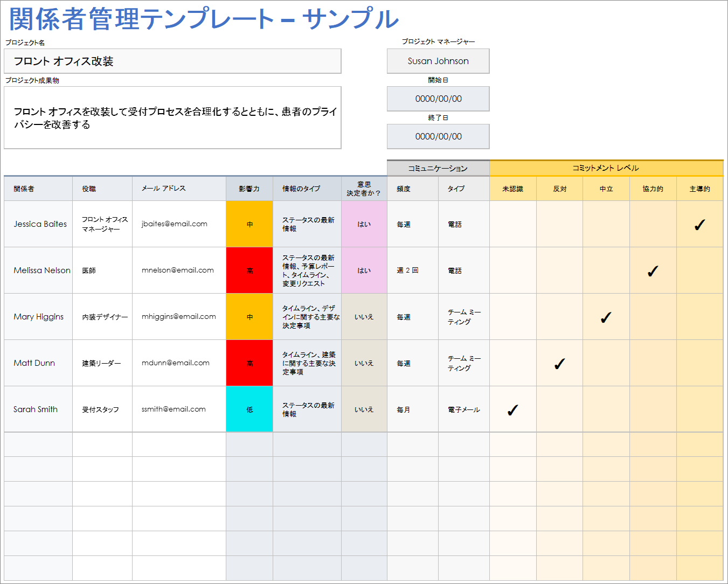Image resolution: width=728 pixels, height=584 pixels.
Task: Click the 反対 commitment header
Action: click(560, 189)
